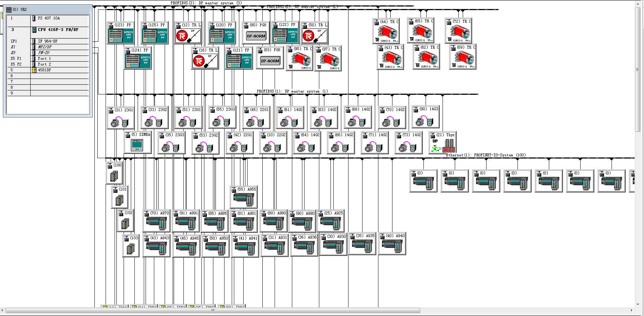Screen dimensions: 644x316
Task: Click the (44) TR red encoder device
Action: [386, 32]
